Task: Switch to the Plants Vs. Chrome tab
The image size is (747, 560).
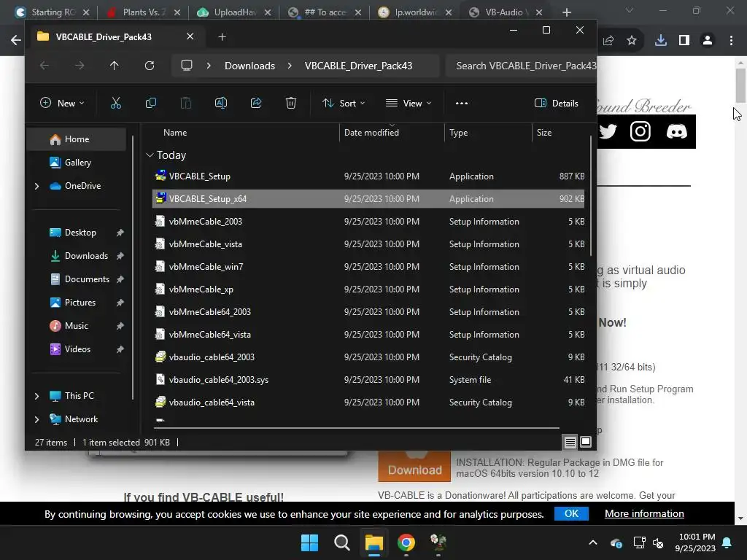Action: pyautogui.click(x=144, y=12)
